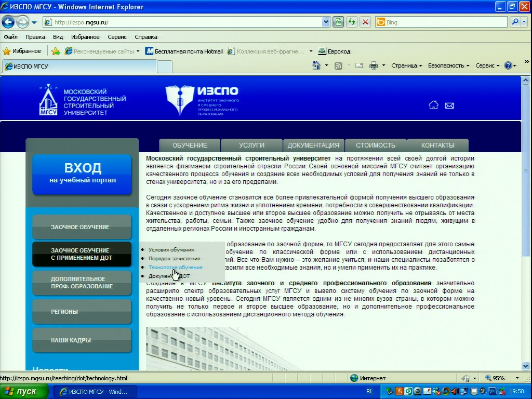Click the Compatibility View icon
Image resolution: width=532 pixels, height=399 pixels.
tap(338, 22)
